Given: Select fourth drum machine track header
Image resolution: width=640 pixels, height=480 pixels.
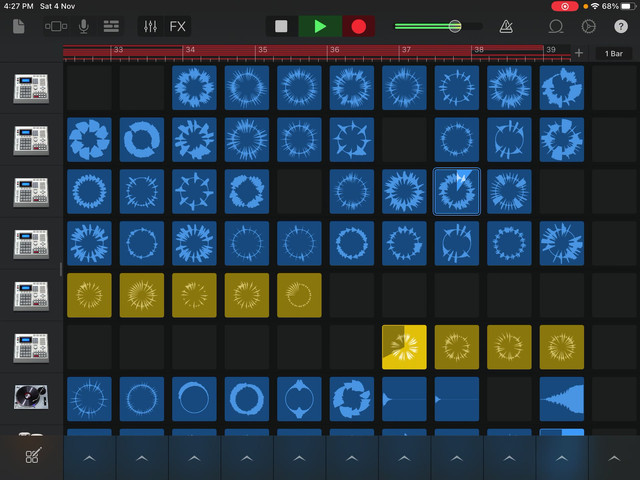Looking at the screenshot, I should click(x=31, y=244).
